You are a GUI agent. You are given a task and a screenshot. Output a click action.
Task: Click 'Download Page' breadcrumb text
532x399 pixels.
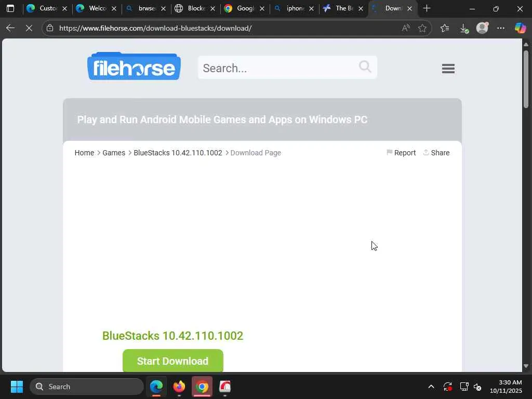pyautogui.click(x=256, y=153)
